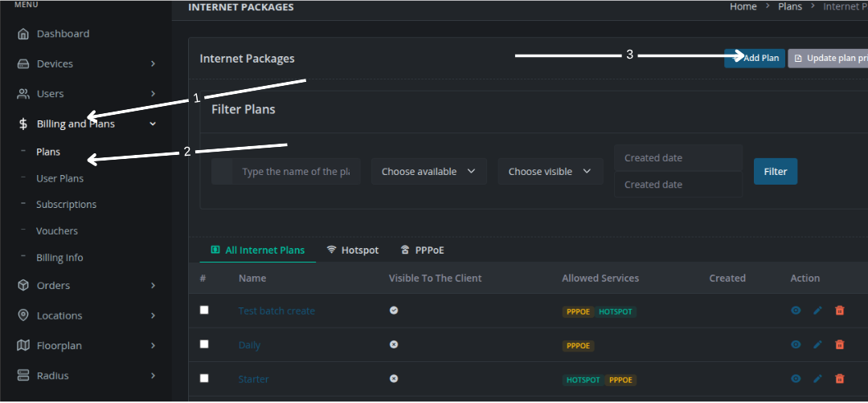Tick the checkbox for Daily plan
This screenshot has height=403, width=868.
click(204, 344)
